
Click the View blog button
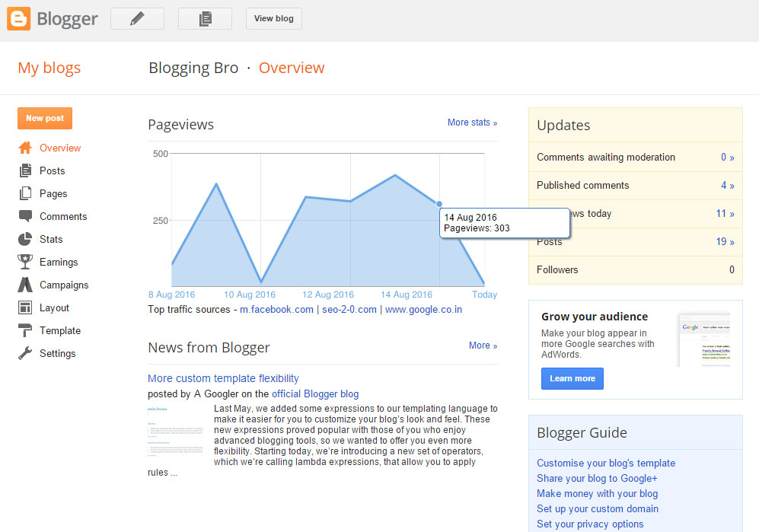274,19
